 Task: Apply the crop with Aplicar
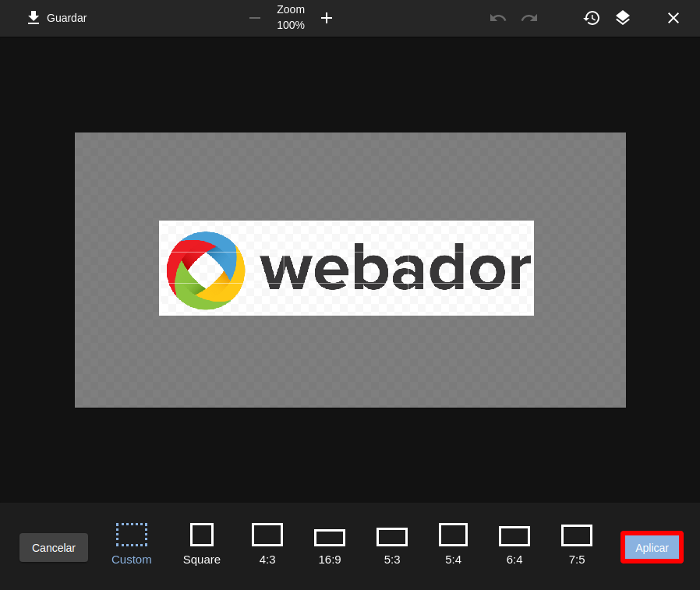(x=652, y=548)
